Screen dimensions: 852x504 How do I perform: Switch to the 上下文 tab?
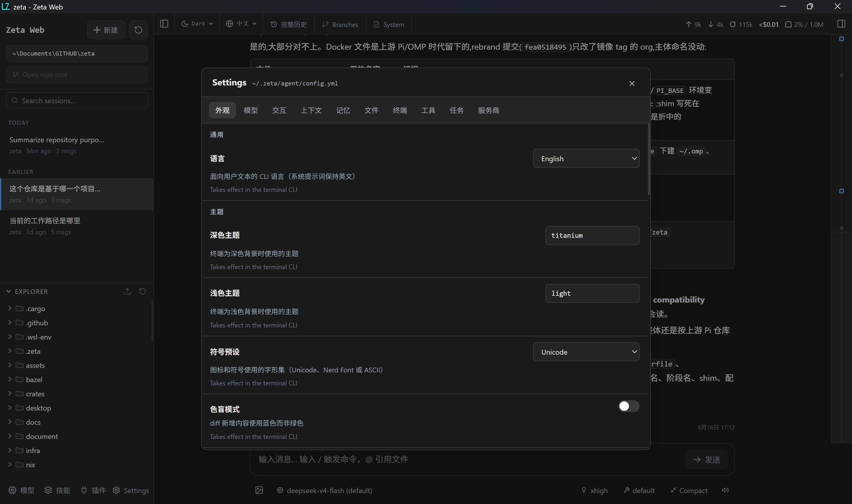pyautogui.click(x=311, y=110)
